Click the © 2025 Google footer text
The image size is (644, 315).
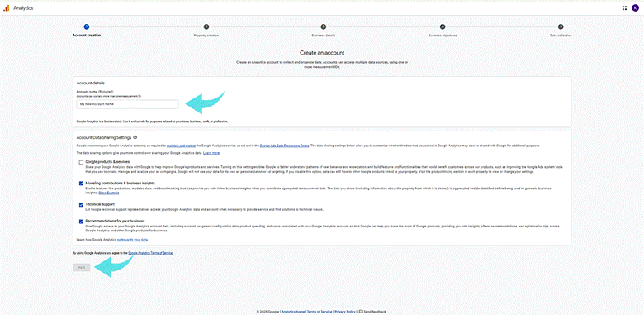click(x=268, y=312)
